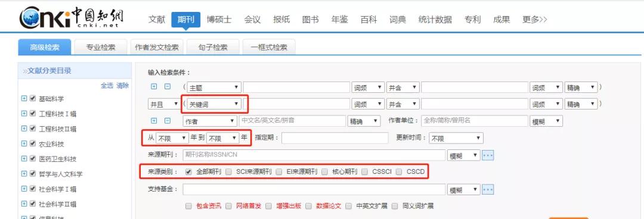This screenshot has height=219, width=644.
Task: Expand the 工程科技Ⅰ辑 tree node
Action: point(24,114)
